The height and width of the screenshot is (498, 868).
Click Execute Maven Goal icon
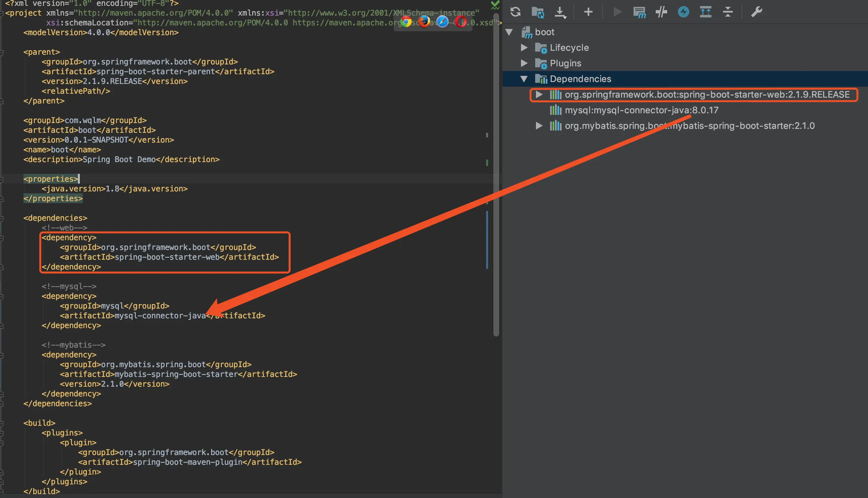point(639,12)
